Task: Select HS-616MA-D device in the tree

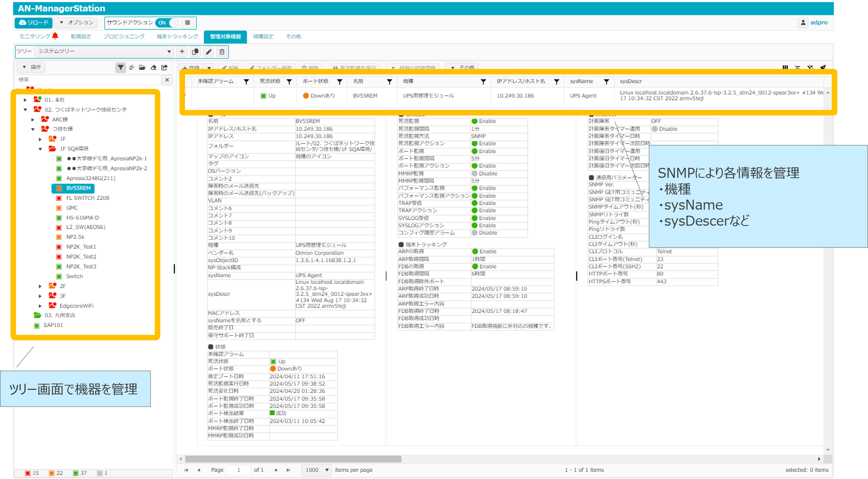Action: [83, 218]
